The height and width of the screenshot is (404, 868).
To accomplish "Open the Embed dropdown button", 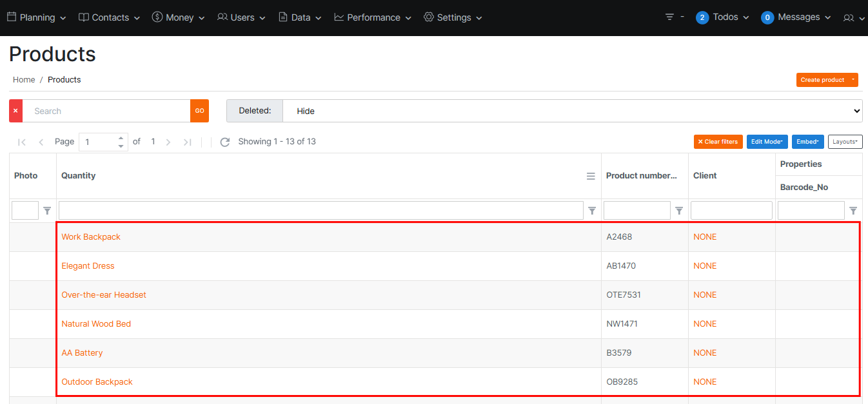I will (807, 142).
